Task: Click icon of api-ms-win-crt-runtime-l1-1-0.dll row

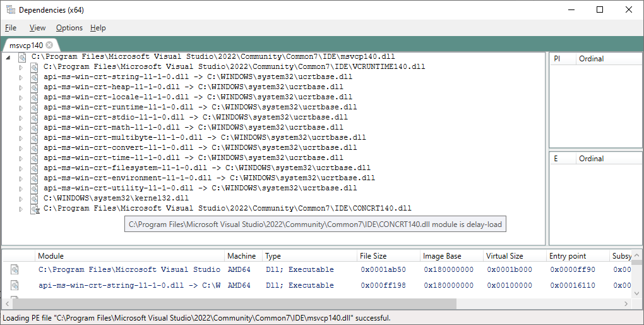Action: (35, 107)
